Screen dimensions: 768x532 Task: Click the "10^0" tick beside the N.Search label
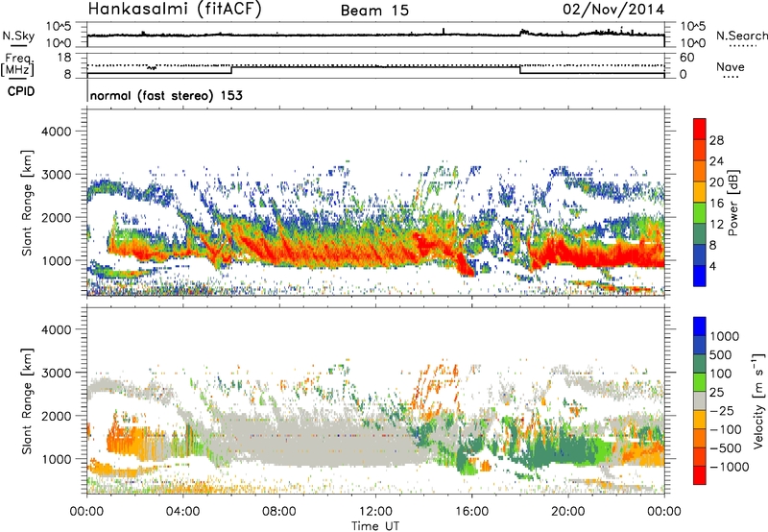pos(693,43)
